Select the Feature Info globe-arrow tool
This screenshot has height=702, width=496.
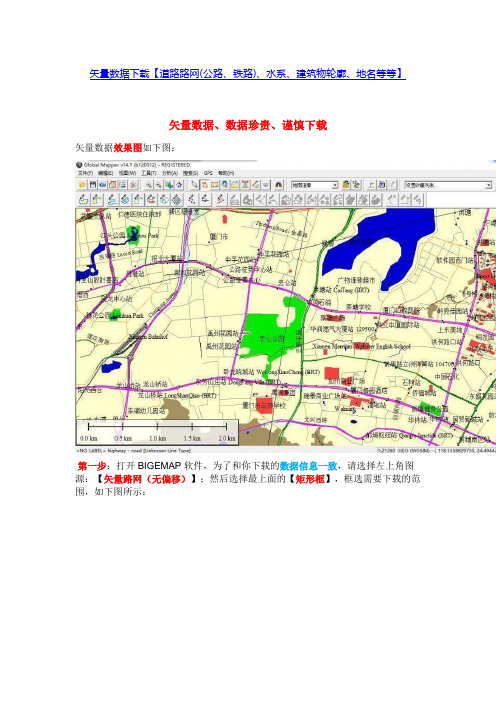tap(225, 184)
